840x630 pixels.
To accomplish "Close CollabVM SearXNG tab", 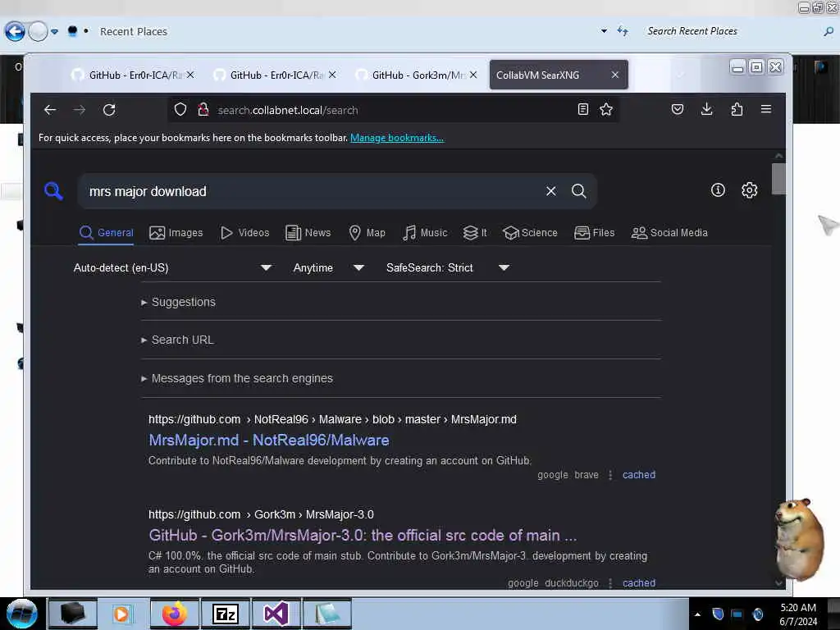I will pos(615,75).
